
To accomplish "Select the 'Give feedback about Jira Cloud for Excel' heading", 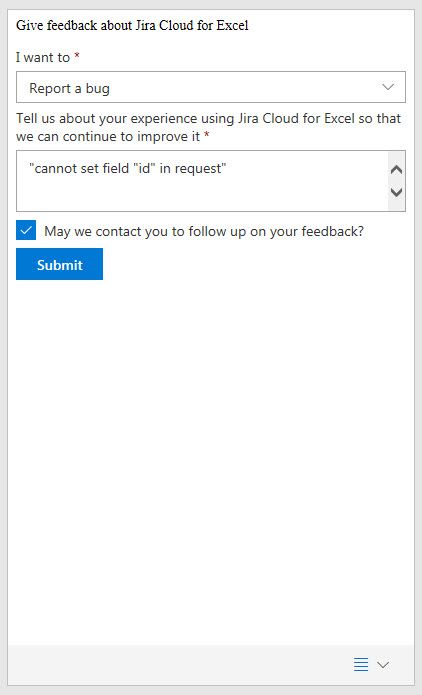I will coord(132,26).
